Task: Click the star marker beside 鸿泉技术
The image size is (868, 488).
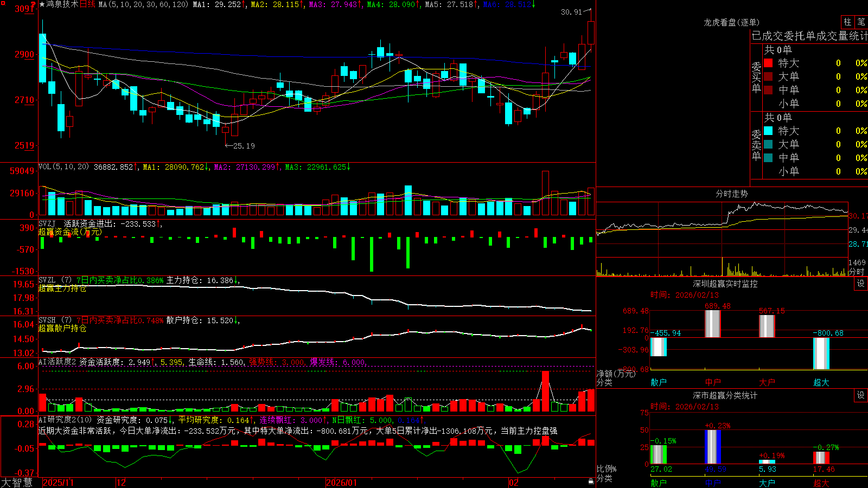Action: [x=42, y=4]
